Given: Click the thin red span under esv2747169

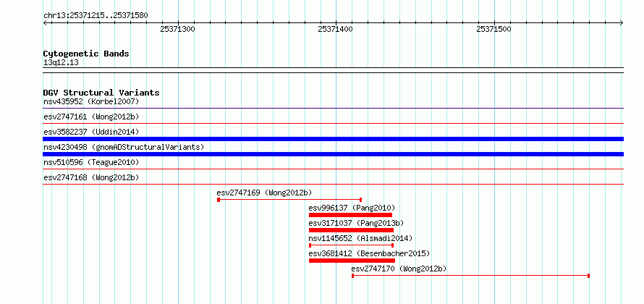Looking at the screenshot, I should [289, 200].
